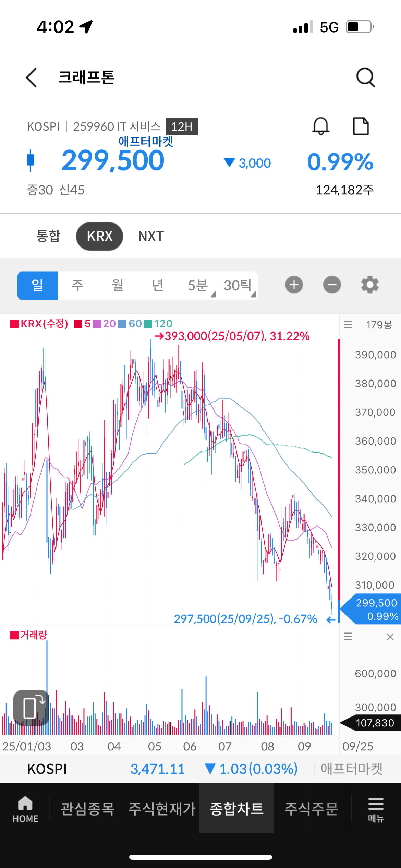The width and height of the screenshot is (401, 868).
Task: Open the 메뉴 hamburger menu
Action: coord(376,810)
